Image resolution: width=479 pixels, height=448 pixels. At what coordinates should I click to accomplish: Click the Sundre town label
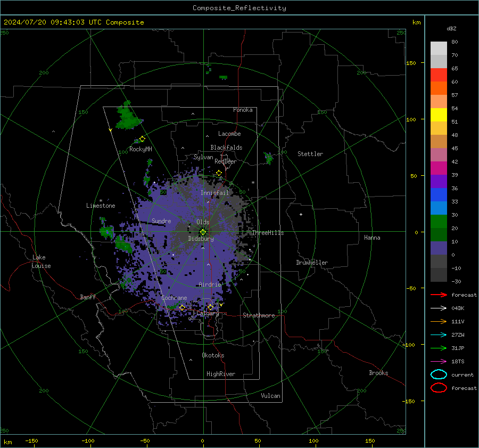tap(161, 221)
